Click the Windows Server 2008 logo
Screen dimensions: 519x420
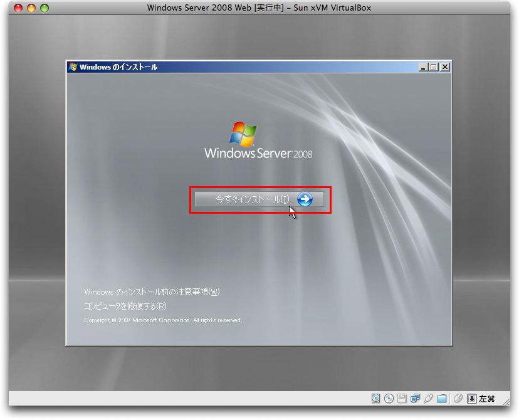258,140
